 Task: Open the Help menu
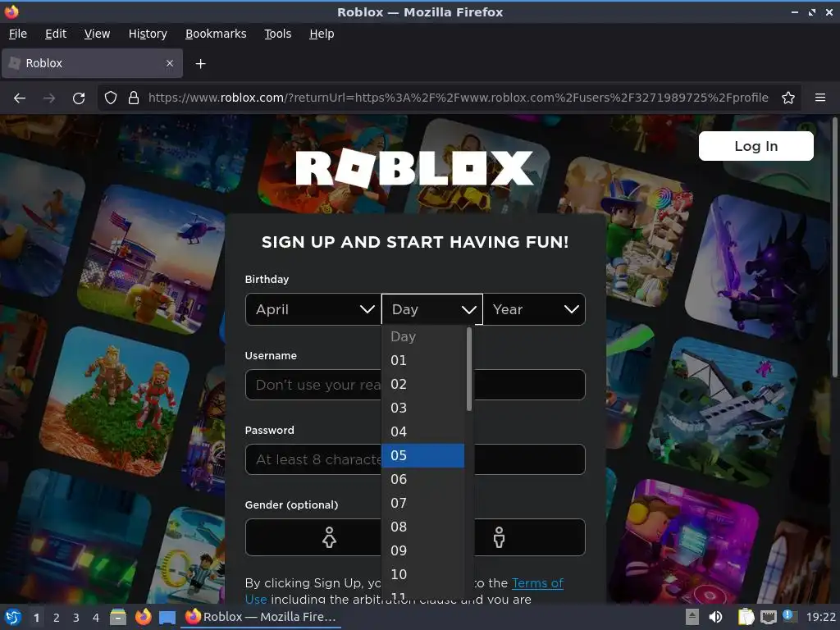[322, 34]
